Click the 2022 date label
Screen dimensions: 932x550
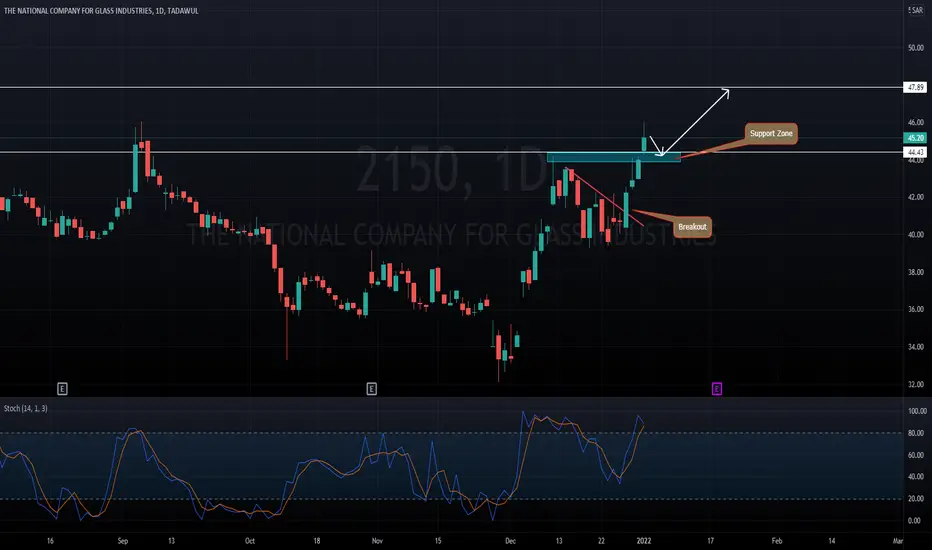click(x=644, y=541)
